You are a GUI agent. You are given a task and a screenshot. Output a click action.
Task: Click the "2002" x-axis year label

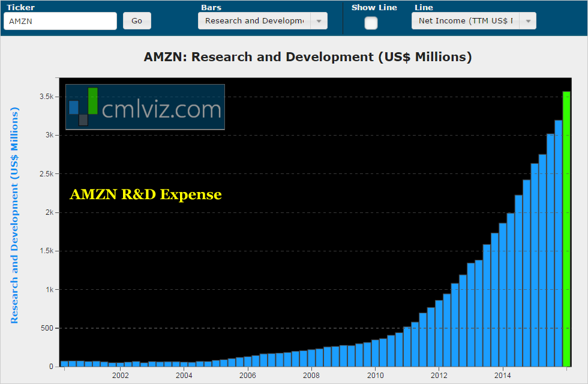(x=121, y=376)
